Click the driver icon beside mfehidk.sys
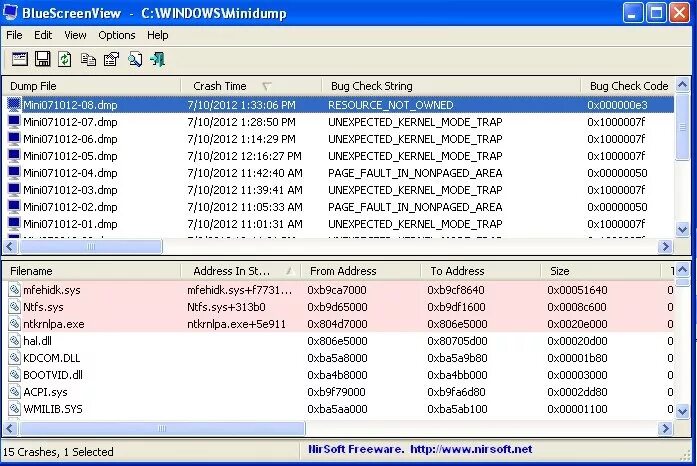Screen dimensions: 697x466 click(15, 289)
